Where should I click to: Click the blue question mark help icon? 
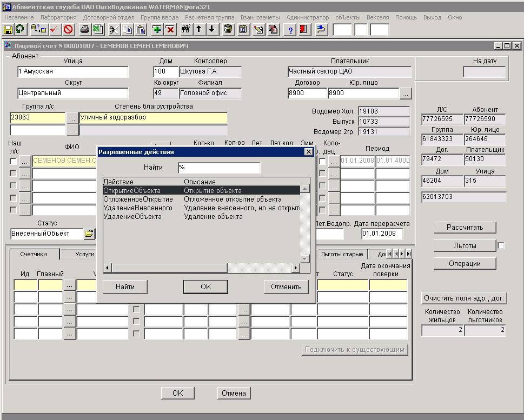(x=290, y=29)
